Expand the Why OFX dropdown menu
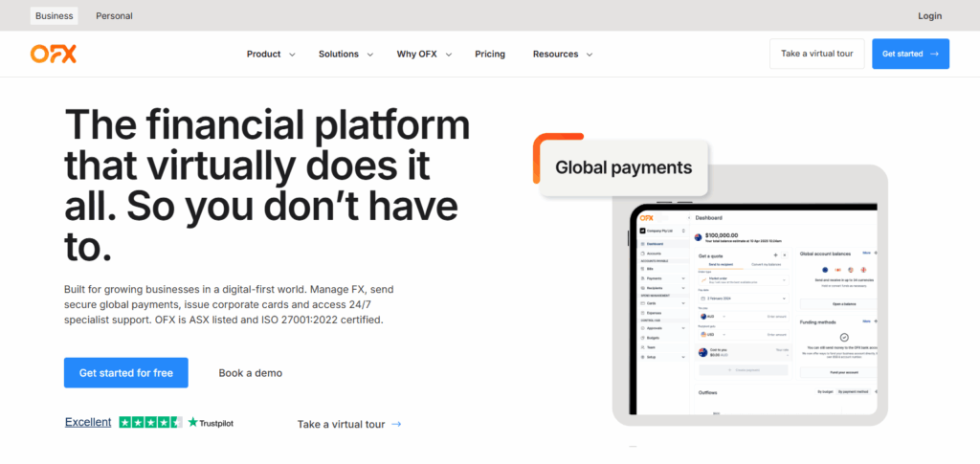Image resolution: width=980 pixels, height=464 pixels. click(424, 55)
